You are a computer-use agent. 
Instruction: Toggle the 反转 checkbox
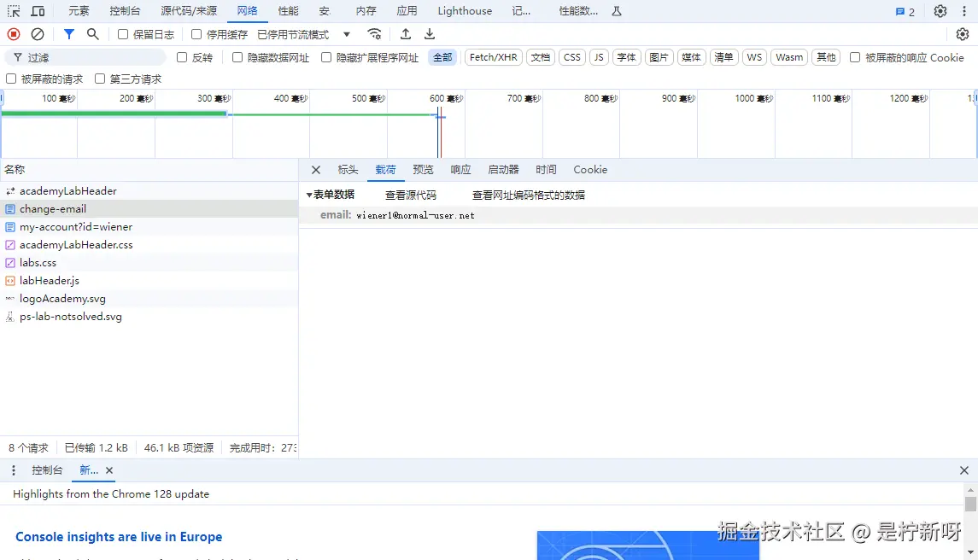(182, 57)
